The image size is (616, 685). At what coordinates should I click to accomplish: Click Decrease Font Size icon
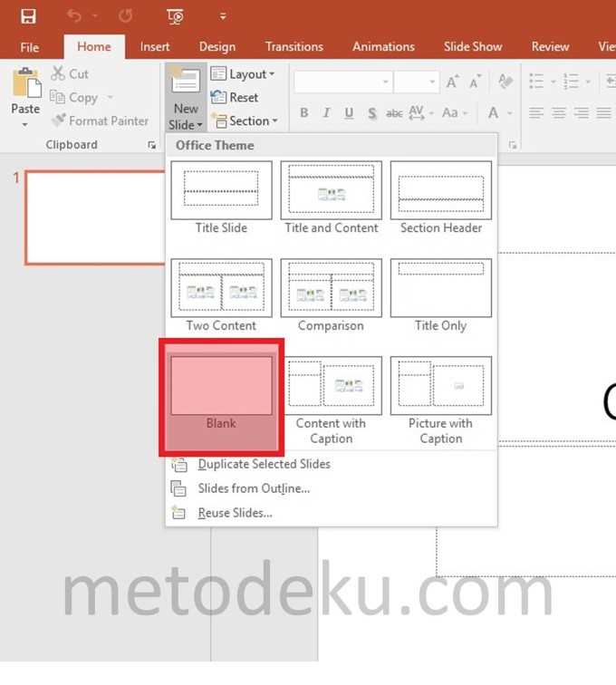click(x=475, y=82)
